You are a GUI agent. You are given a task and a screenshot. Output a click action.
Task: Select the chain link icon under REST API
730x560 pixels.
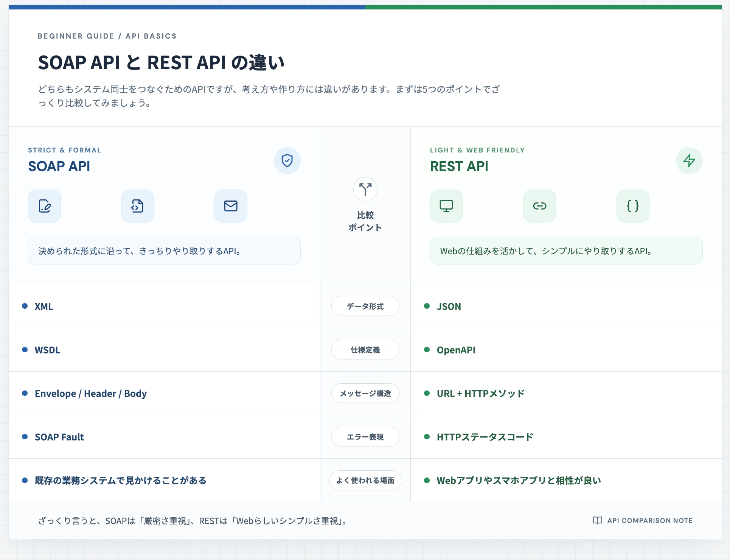click(x=540, y=206)
